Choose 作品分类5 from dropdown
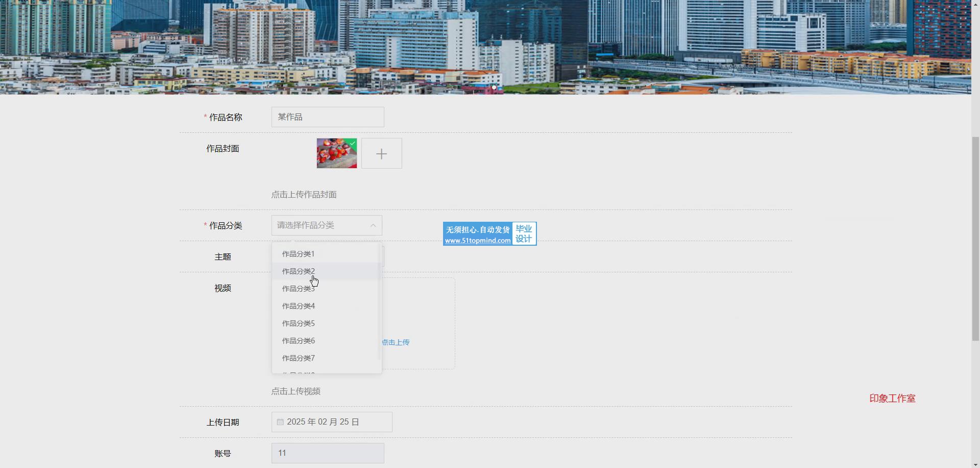The image size is (980, 468). pyautogui.click(x=299, y=323)
